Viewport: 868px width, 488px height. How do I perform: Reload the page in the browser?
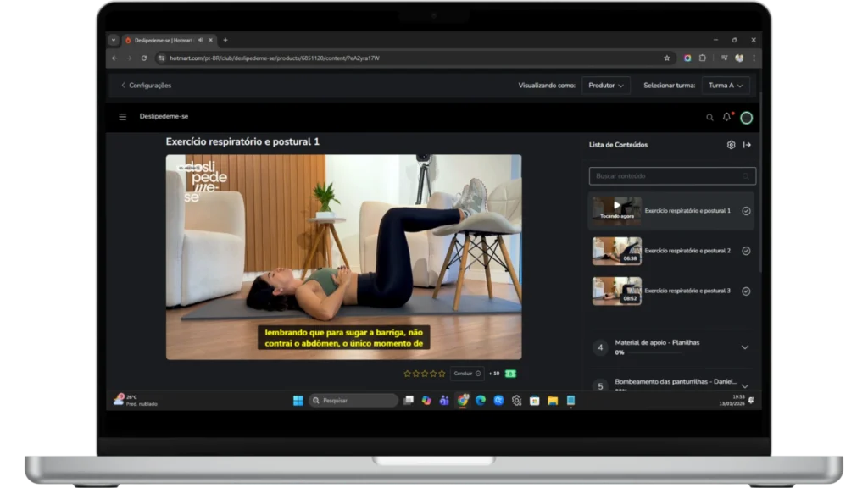pos(144,58)
